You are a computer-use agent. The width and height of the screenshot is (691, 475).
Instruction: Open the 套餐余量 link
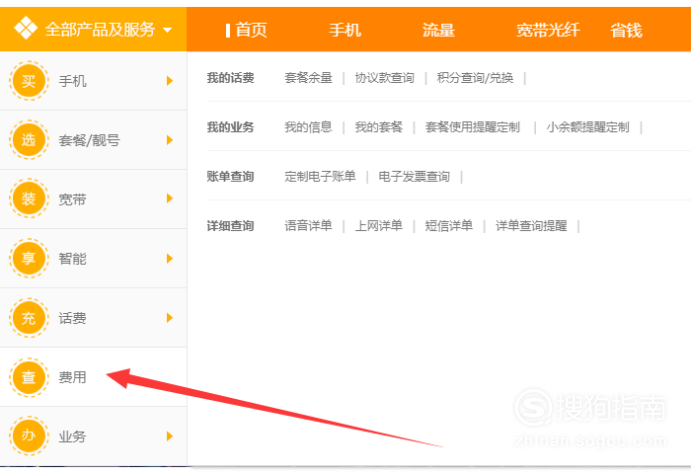[308, 78]
